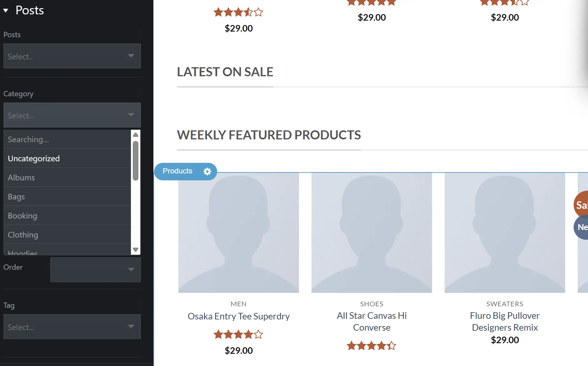Click the orange Sale badge
The image size is (588, 366).
(x=581, y=205)
